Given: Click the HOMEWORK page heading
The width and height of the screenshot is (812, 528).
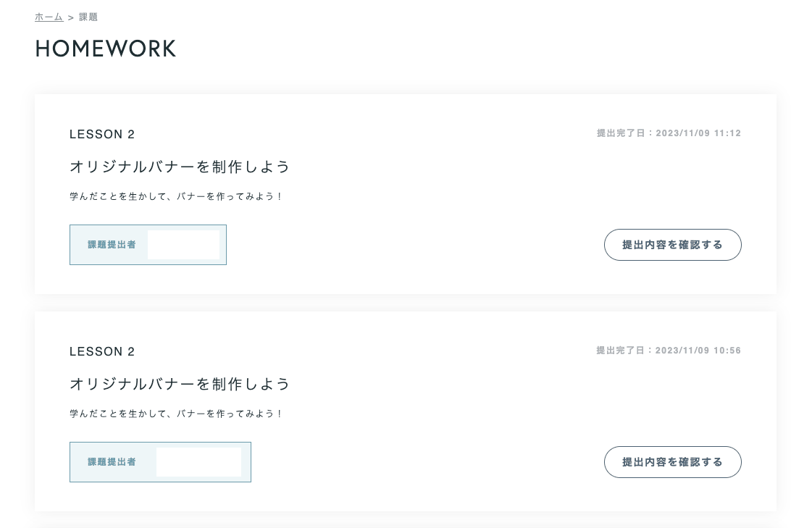Looking at the screenshot, I should point(106,49).
